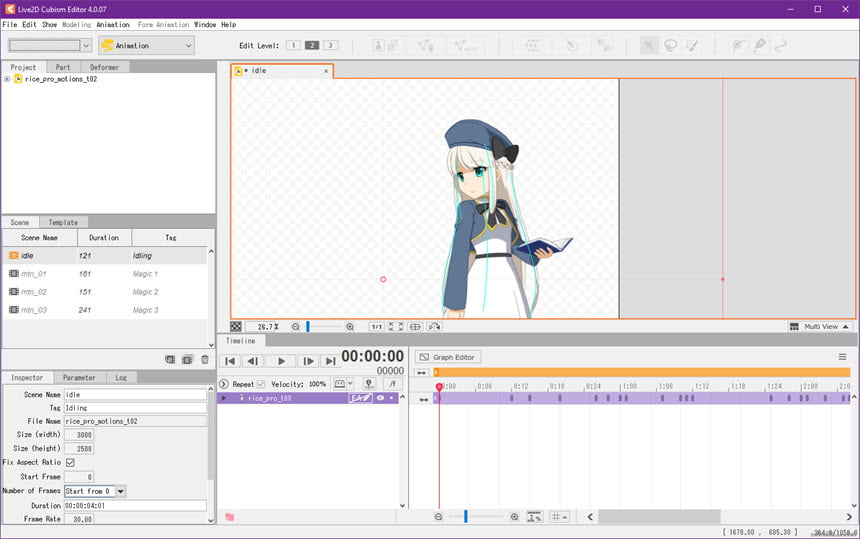Image resolution: width=860 pixels, height=539 pixels.
Task: Select the Arrow selection tool
Action: 649,46
